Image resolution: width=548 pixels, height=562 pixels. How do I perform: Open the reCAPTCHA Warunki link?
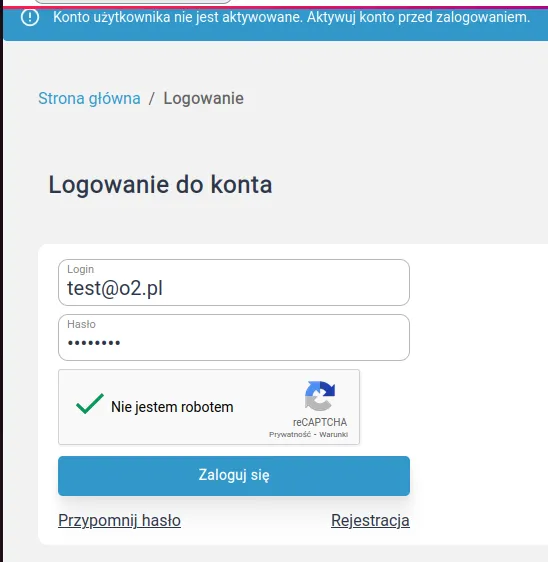point(333,434)
